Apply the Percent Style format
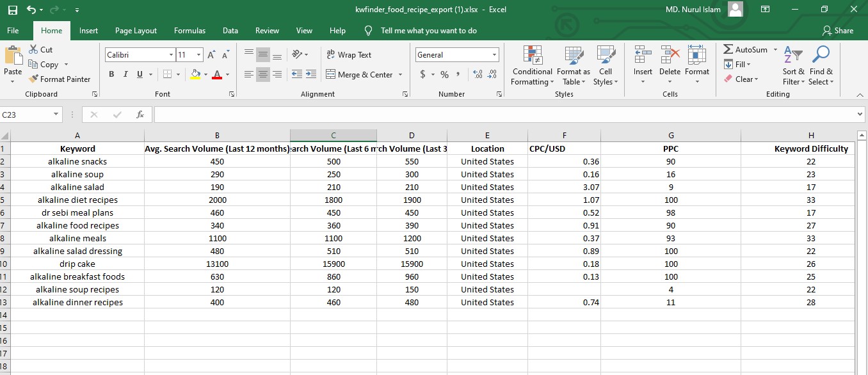The width and height of the screenshot is (868, 375). coord(444,74)
